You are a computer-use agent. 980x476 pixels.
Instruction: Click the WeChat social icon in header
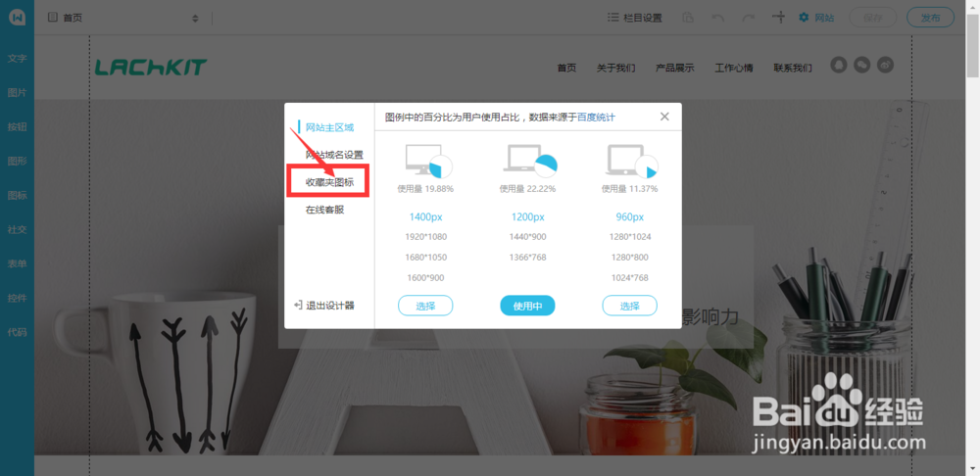861,65
